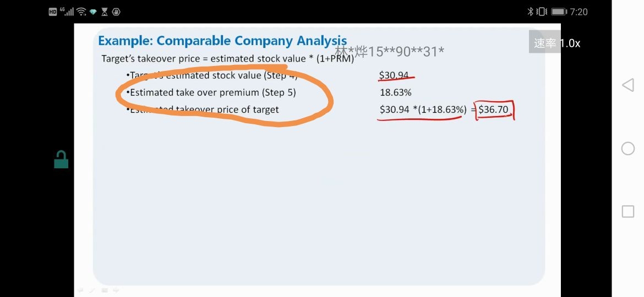Click the faint menu icon in the slide's bottom-left
Viewport: 644px width, 297px height.
105,290
